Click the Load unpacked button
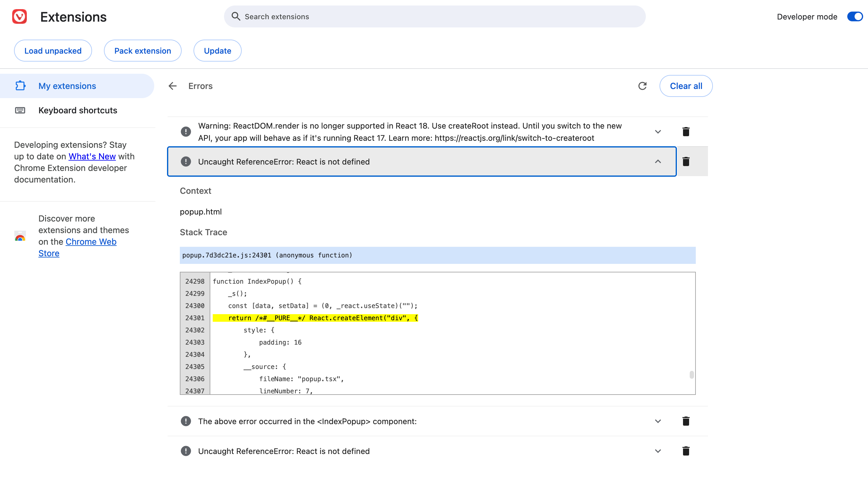 click(x=53, y=51)
